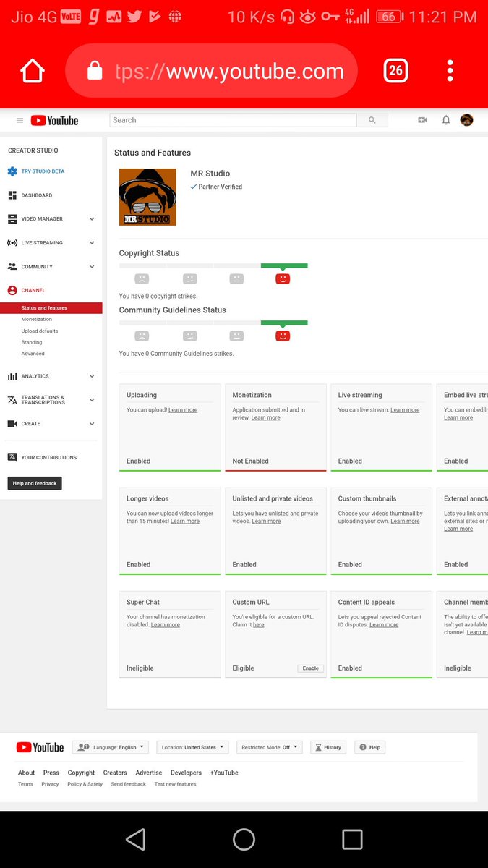Screen dimensions: 488x868
Task: Expand the Create section
Action: (92, 424)
